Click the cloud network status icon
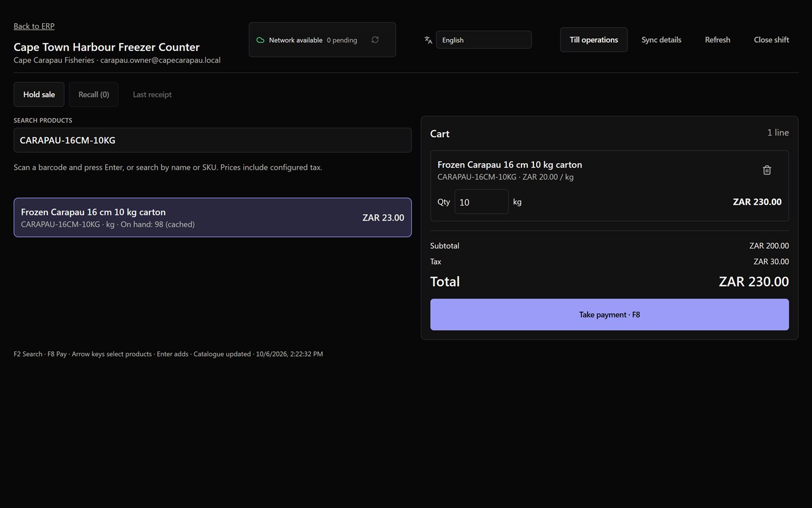The width and height of the screenshot is (812, 508). (261, 40)
